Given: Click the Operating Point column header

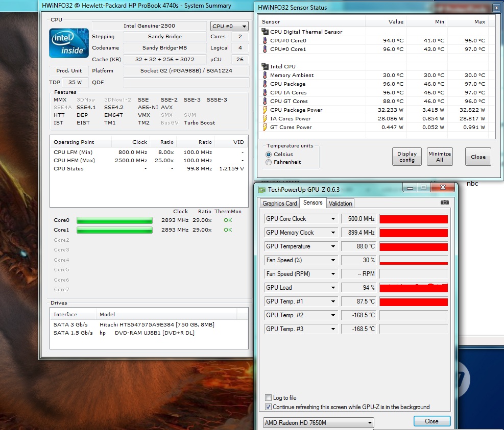Looking at the screenshot, I should [x=80, y=142].
